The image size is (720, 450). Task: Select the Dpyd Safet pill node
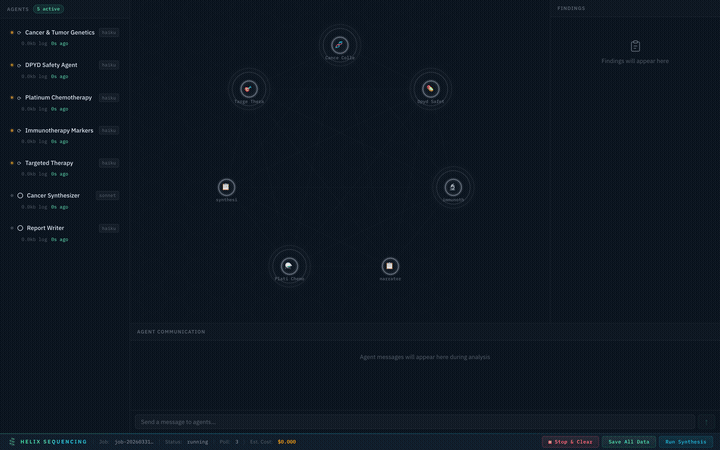[x=430, y=89]
